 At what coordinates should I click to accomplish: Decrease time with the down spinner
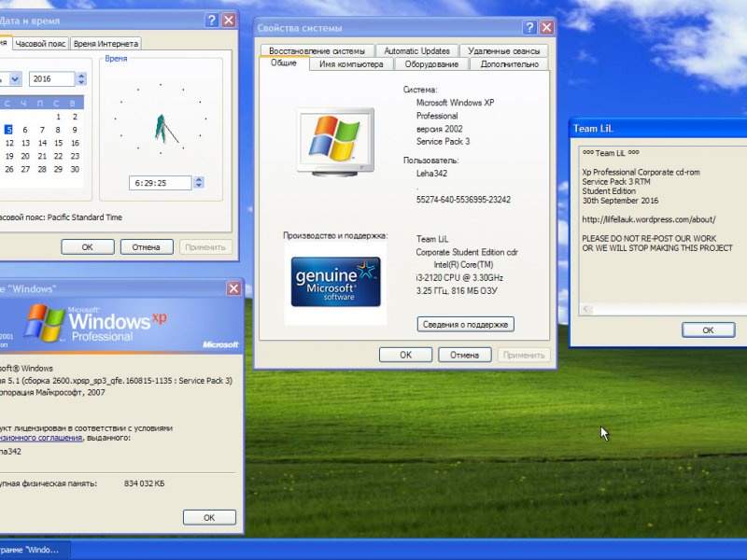199,186
